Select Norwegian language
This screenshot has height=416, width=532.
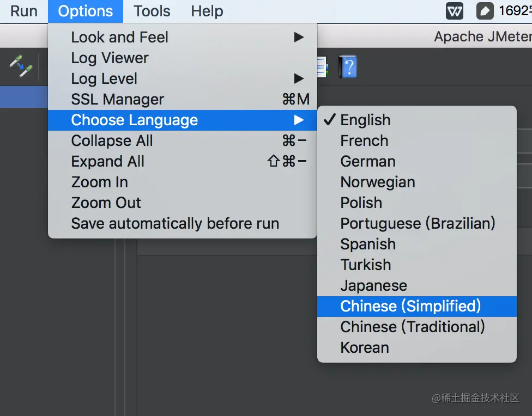(416, 182)
